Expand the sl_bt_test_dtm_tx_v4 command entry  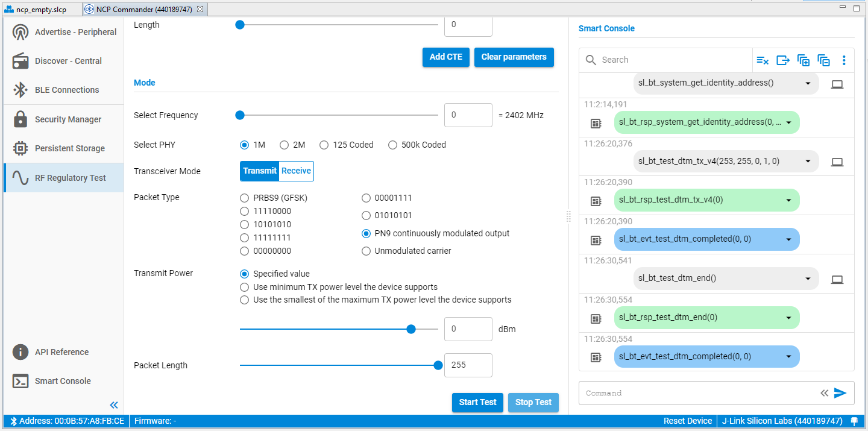point(808,162)
